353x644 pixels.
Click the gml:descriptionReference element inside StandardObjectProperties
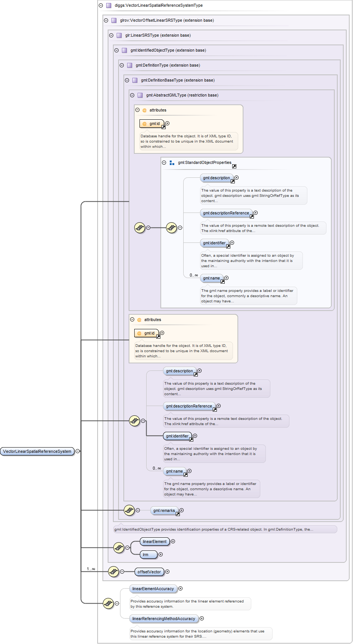(225, 213)
